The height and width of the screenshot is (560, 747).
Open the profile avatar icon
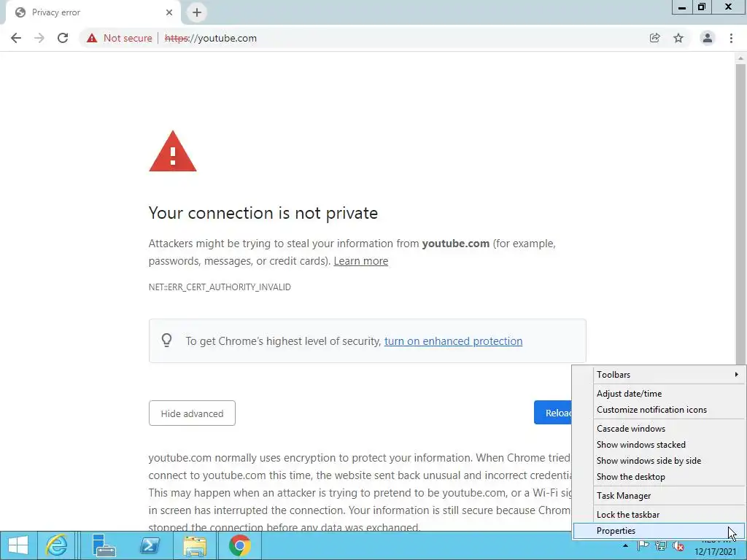708,38
